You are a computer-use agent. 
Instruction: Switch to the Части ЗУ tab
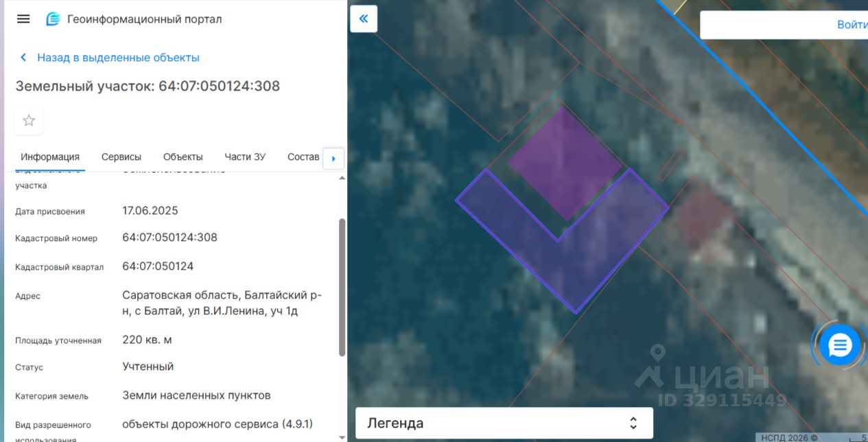click(245, 156)
